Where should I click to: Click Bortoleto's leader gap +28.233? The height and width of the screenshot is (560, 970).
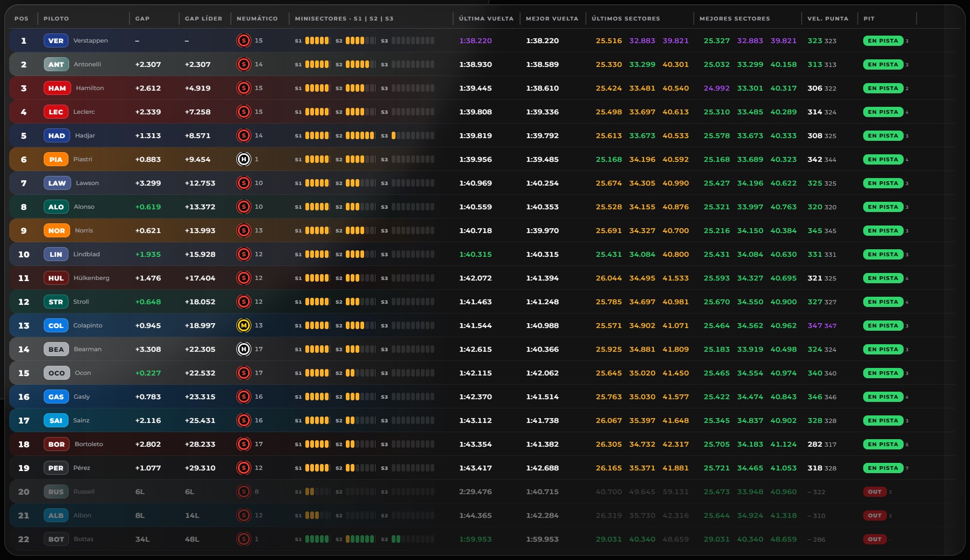[x=200, y=444]
